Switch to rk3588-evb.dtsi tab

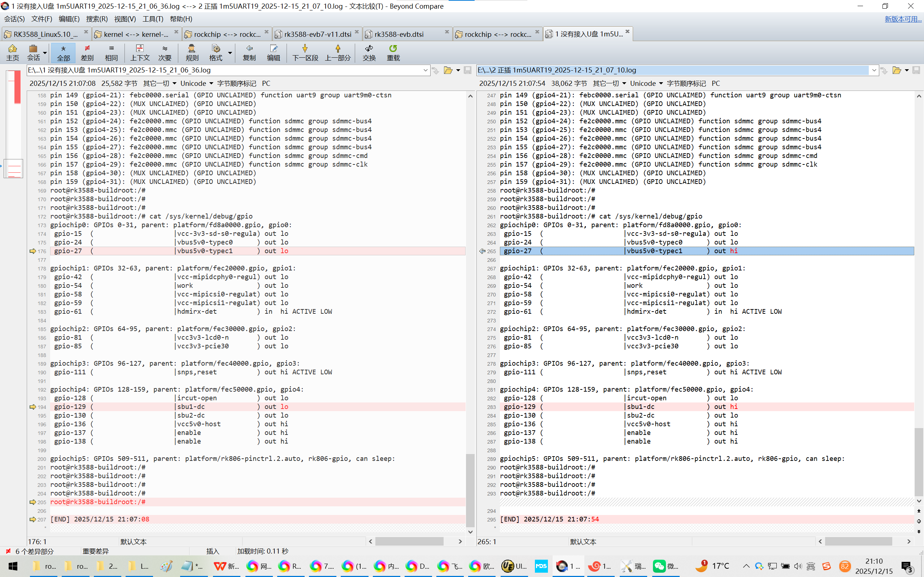click(399, 34)
